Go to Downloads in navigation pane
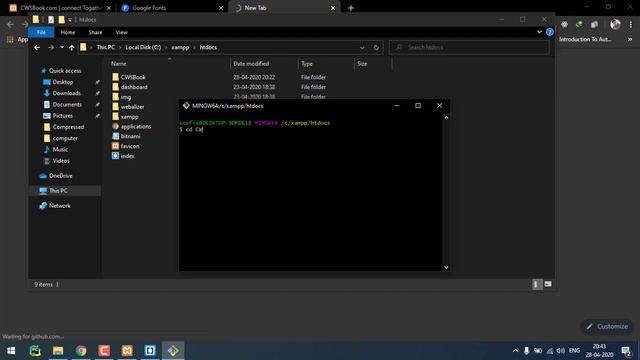Viewport: 640px width, 360px height. click(67, 93)
